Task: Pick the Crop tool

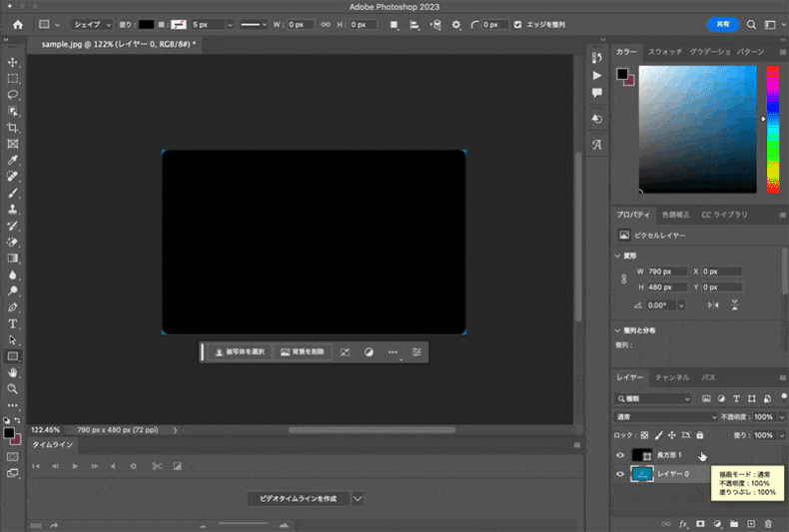Action: point(13,128)
